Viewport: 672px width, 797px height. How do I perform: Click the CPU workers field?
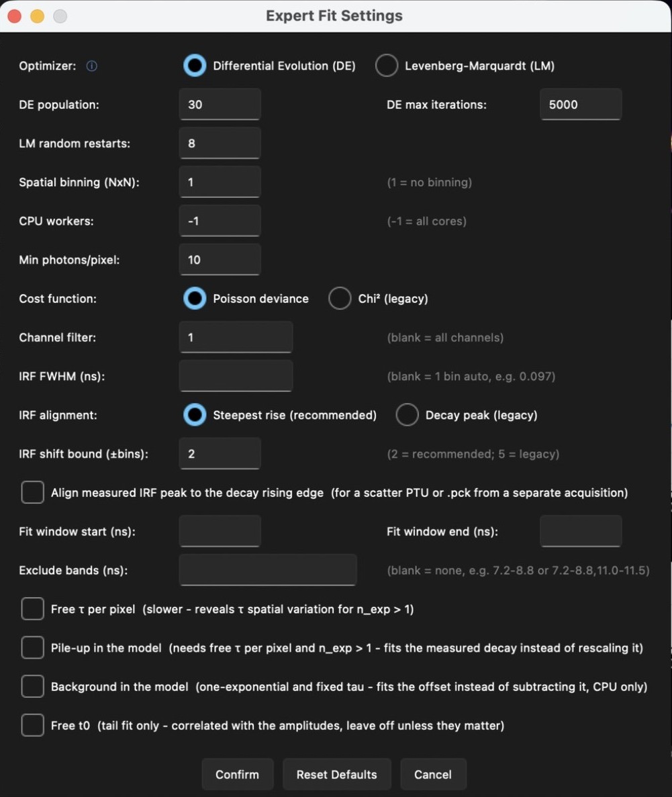tap(220, 221)
